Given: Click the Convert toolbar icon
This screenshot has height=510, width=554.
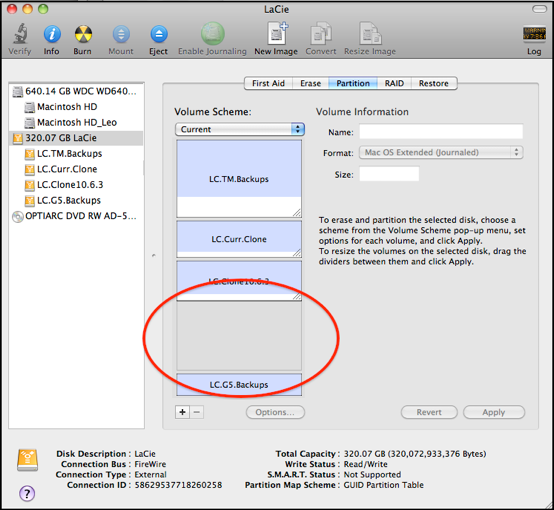Looking at the screenshot, I should 321,34.
